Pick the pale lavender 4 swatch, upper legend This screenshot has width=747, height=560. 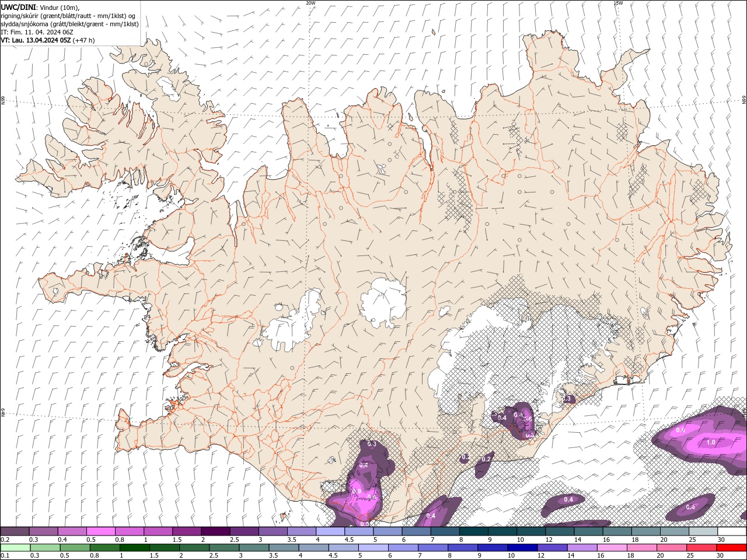click(x=330, y=531)
